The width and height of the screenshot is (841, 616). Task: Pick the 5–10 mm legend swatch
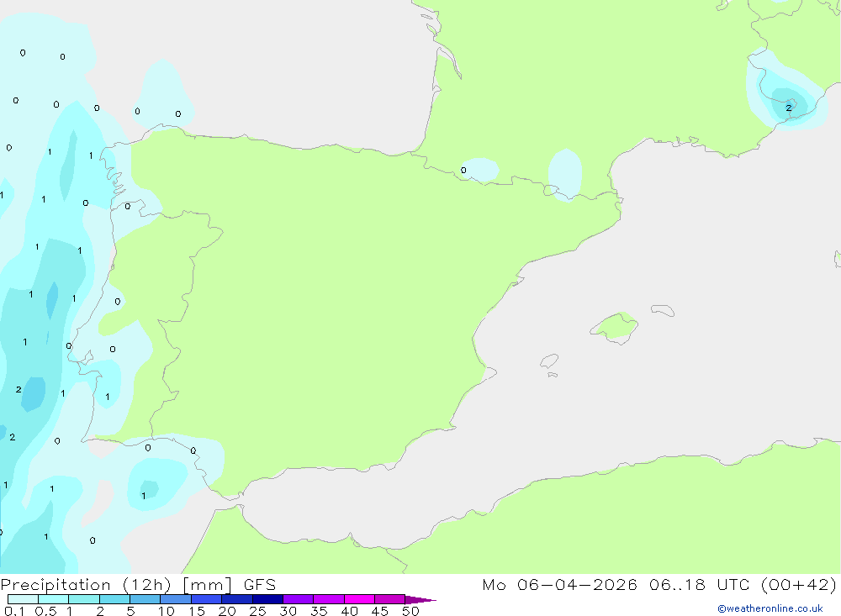[x=145, y=599]
